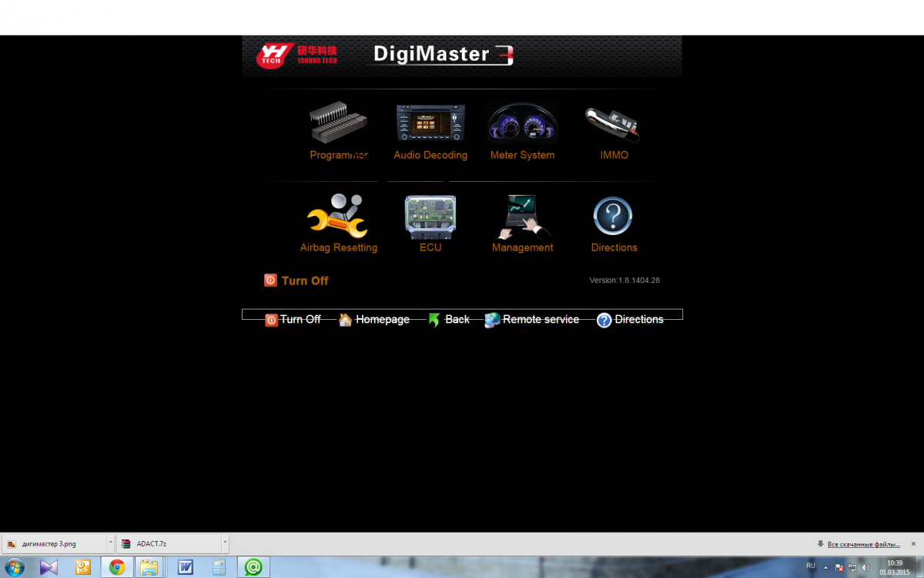This screenshot has height=578, width=924.
Task: Click the white Directions label
Action: pyautogui.click(x=639, y=319)
